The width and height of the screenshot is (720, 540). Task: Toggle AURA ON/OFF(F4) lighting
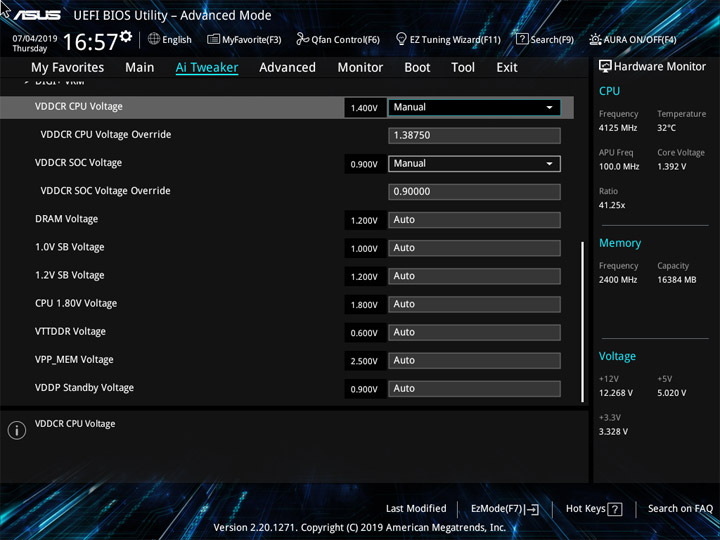point(633,39)
